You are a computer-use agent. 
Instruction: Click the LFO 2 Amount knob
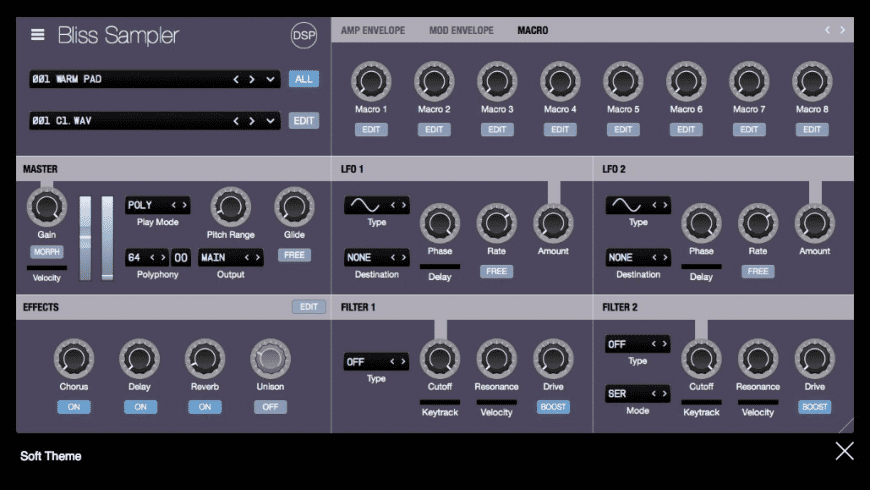pyautogui.click(x=815, y=223)
